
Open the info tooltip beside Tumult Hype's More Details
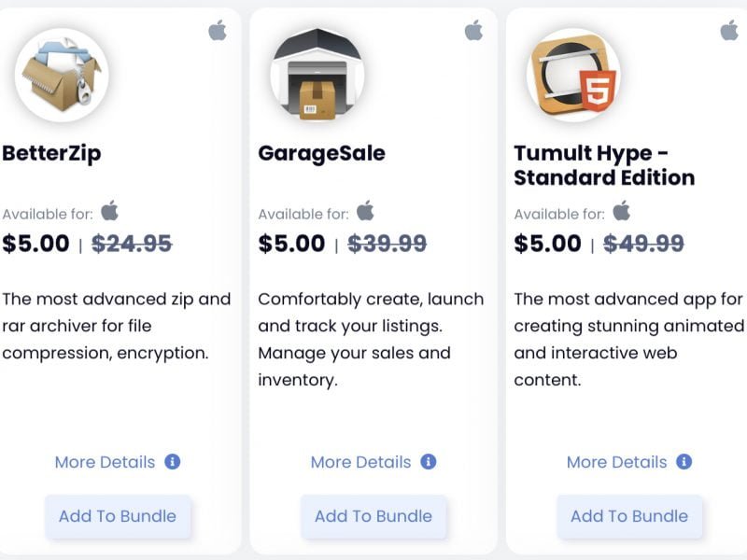pyautogui.click(x=684, y=461)
